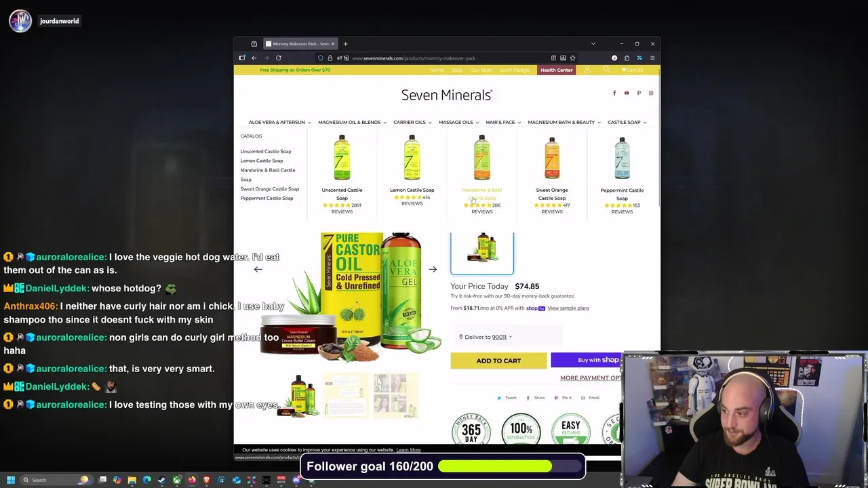868x488 pixels.
Task: Click the address bar URL field
Action: tap(448, 58)
